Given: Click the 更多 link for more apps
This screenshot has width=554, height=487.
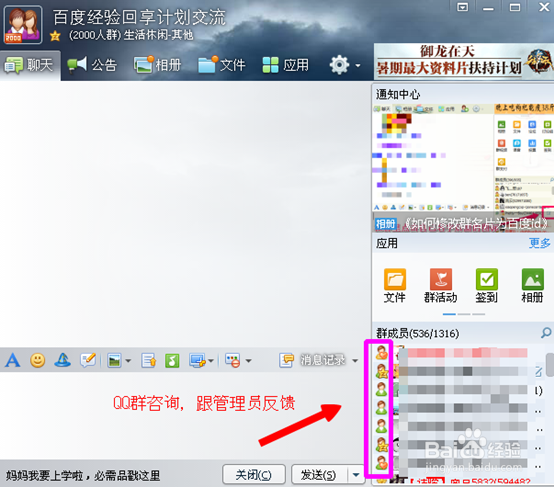Looking at the screenshot, I should click(540, 243).
